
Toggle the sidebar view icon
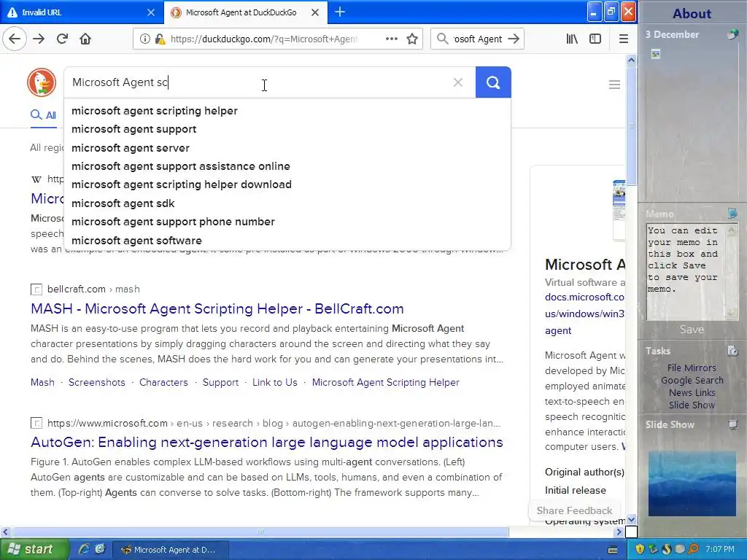(595, 39)
